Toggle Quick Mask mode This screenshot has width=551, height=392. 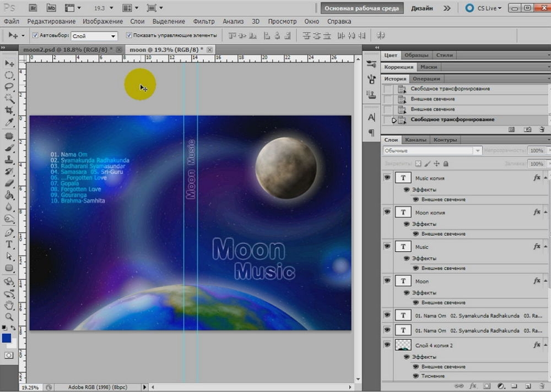[9, 356]
